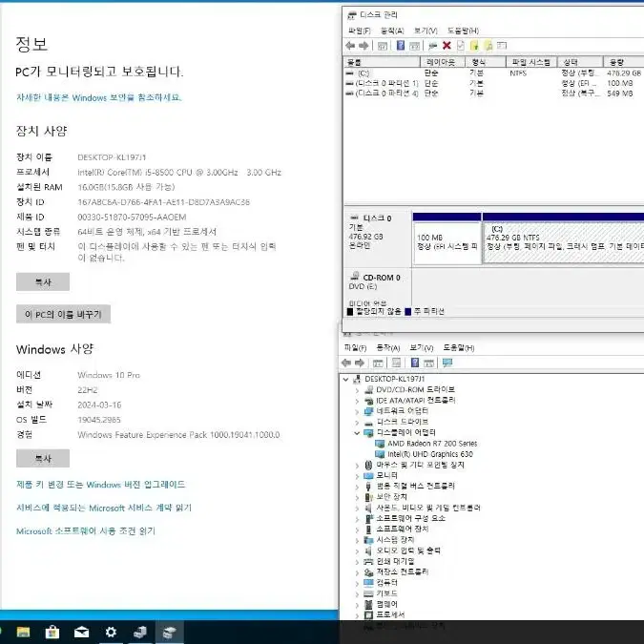Expand 마우스 및 기타 포인팅 장치 node

point(357,466)
